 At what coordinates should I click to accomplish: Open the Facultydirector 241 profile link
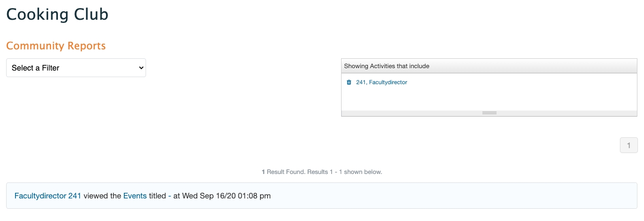pyautogui.click(x=48, y=196)
